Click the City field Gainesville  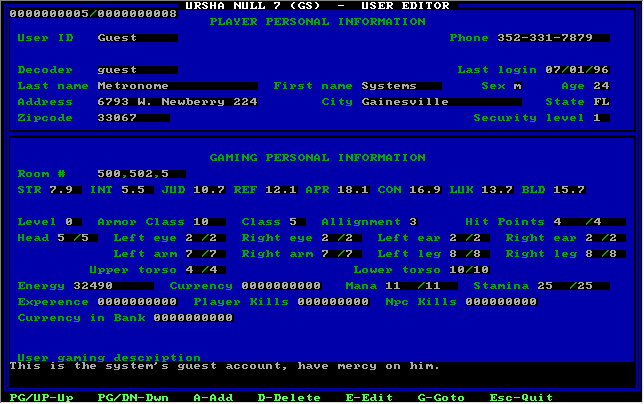click(442, 102)
